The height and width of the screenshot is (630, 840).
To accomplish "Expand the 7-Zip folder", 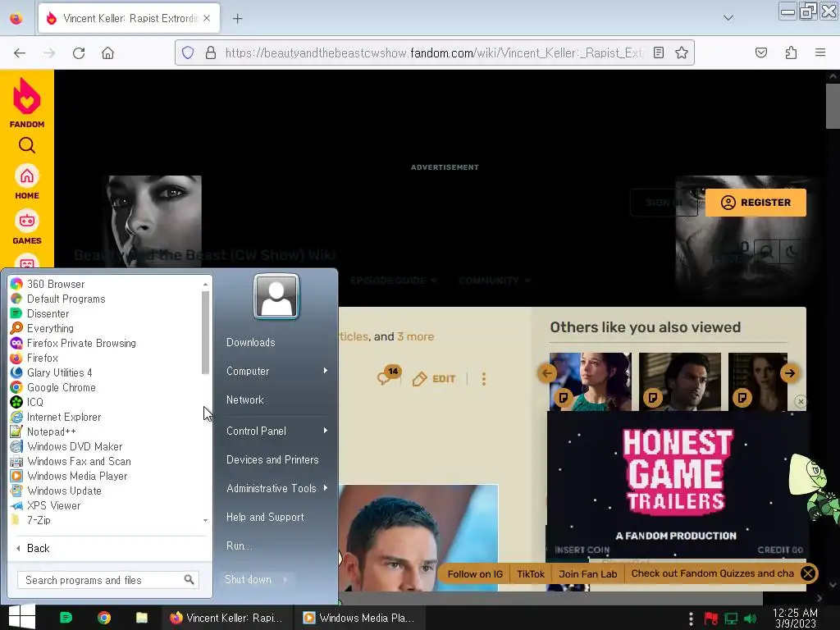I will [39, 519].
